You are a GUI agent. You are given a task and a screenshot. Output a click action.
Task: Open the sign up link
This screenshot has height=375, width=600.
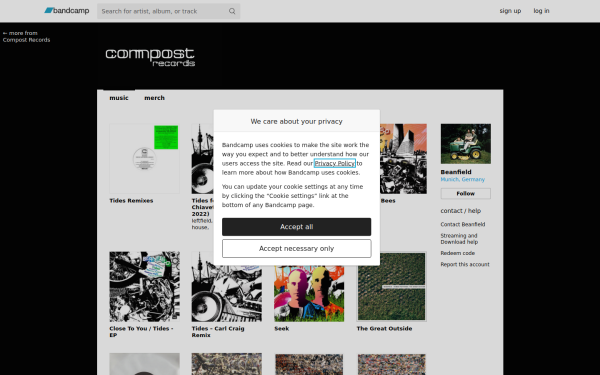coord(510,11)
